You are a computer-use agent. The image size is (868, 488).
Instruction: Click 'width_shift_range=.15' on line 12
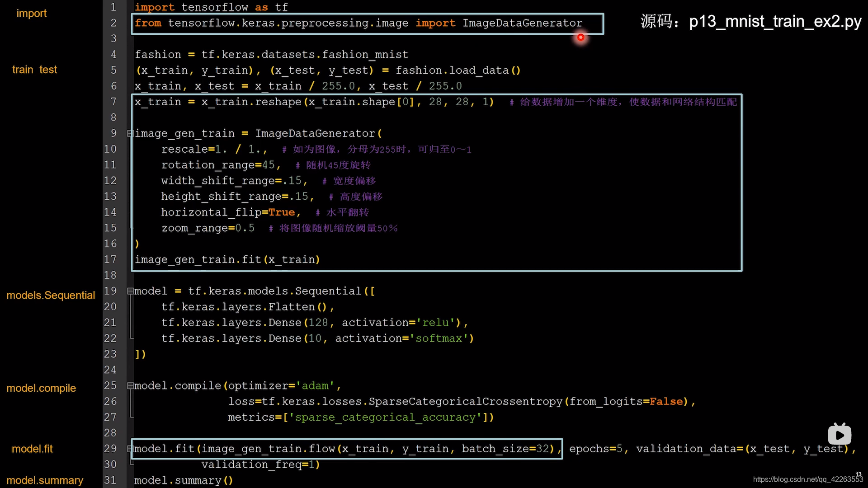(x=231, y=181)
